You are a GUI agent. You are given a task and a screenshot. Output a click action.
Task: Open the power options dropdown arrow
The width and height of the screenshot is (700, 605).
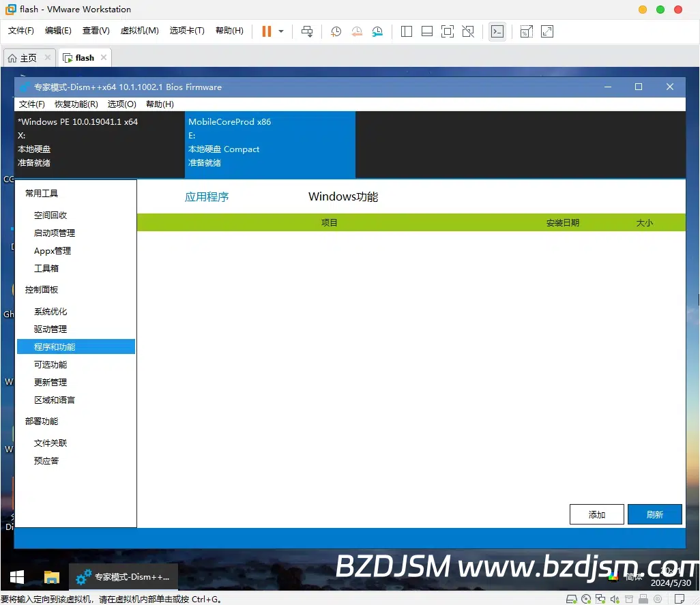pos(281,31)
